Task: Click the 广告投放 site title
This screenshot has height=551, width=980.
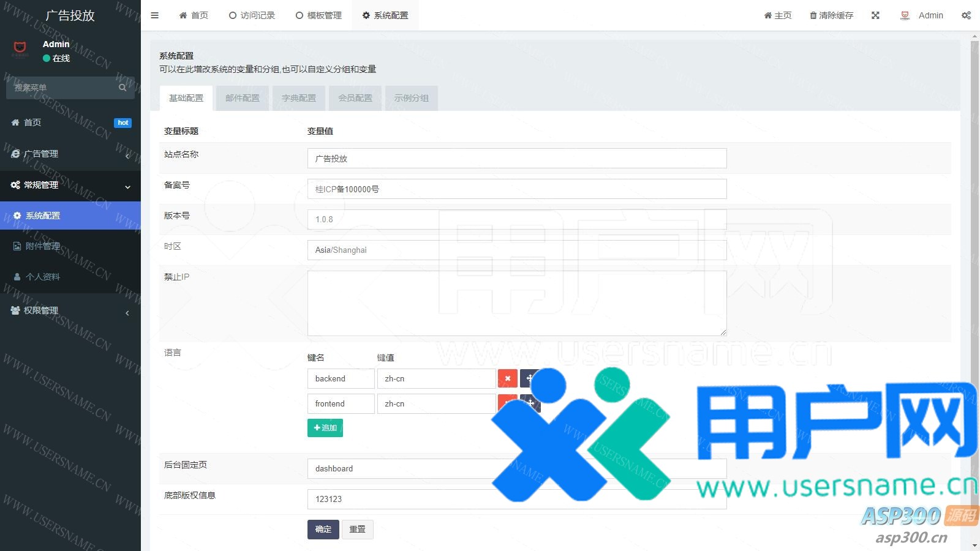Action: [x=70, y=15]
